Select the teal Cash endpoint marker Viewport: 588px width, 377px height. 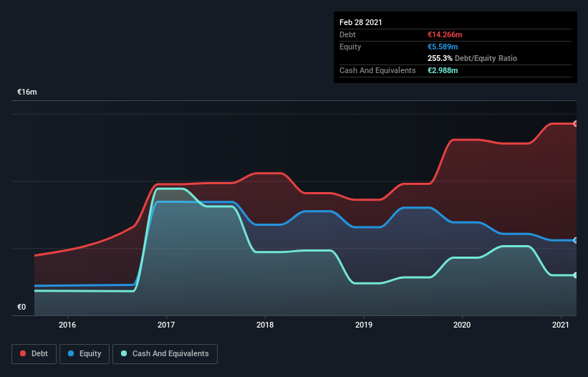(576, 275)
